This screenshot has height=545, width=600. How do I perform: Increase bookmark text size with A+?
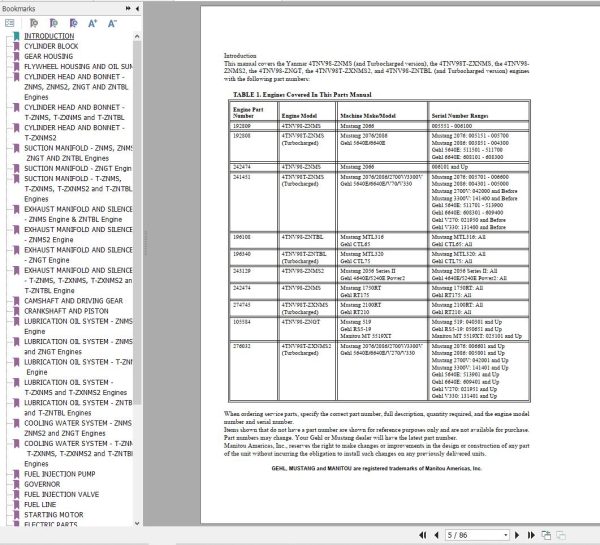coord(93,23)
